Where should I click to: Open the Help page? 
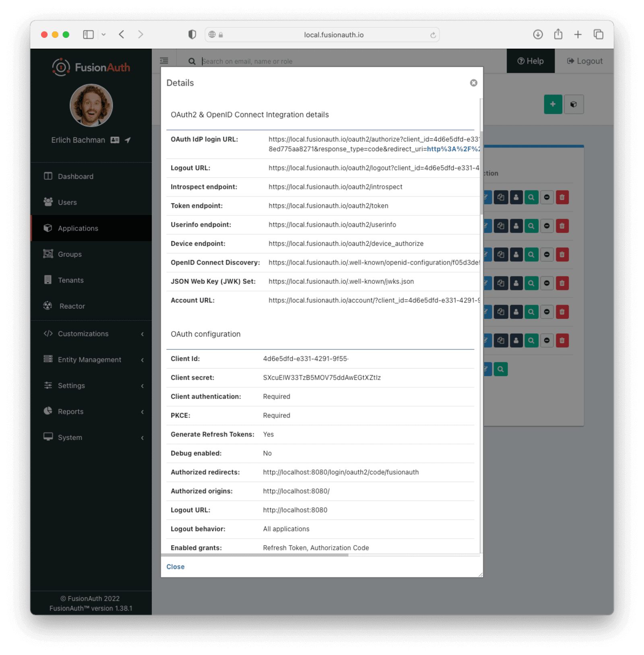(x=530, y=61)
